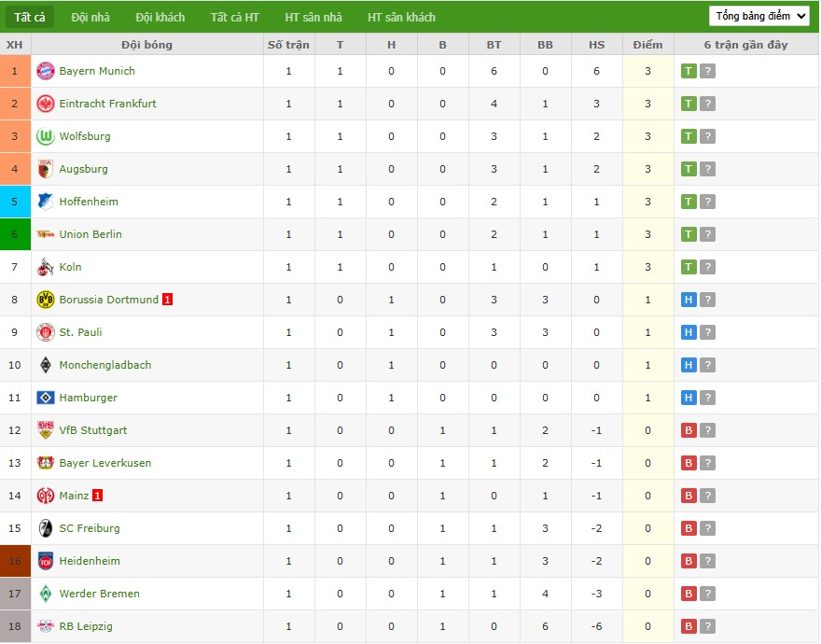Click the St. Pauli club crest
This screenshot has height=644, width=821.
click(x=46, y=332)
